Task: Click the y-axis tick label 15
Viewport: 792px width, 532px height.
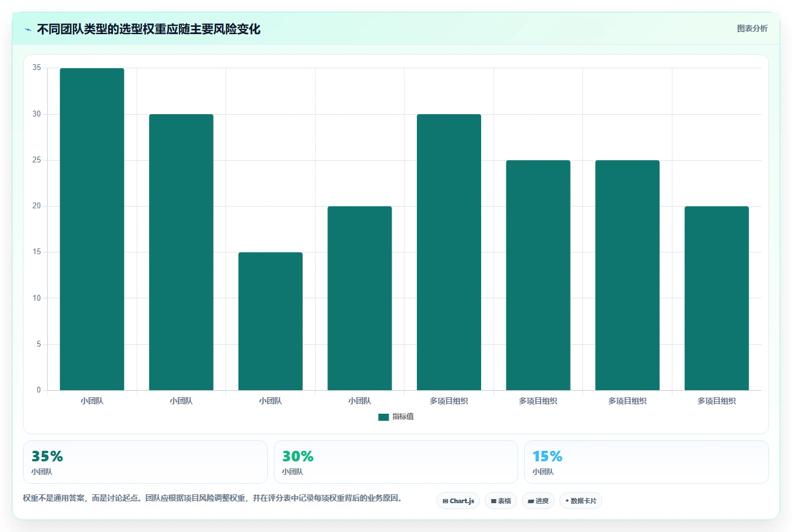Action: [x=37, y=252]
